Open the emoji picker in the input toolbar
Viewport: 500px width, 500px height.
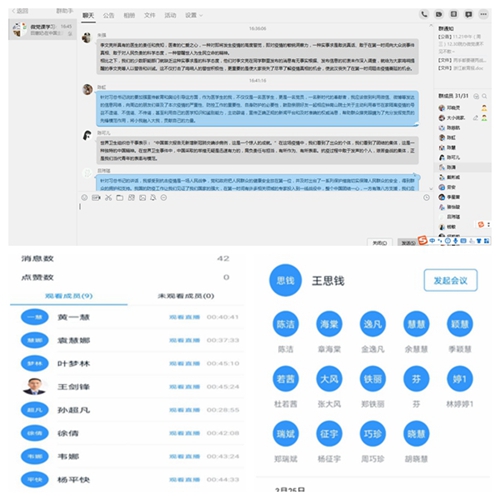tap(84, 198)
